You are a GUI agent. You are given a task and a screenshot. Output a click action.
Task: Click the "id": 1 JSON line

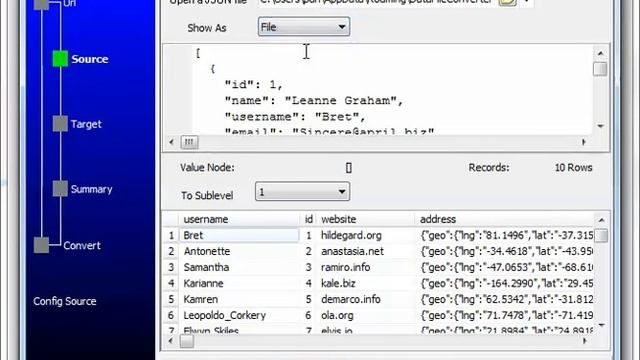[253, 85]
